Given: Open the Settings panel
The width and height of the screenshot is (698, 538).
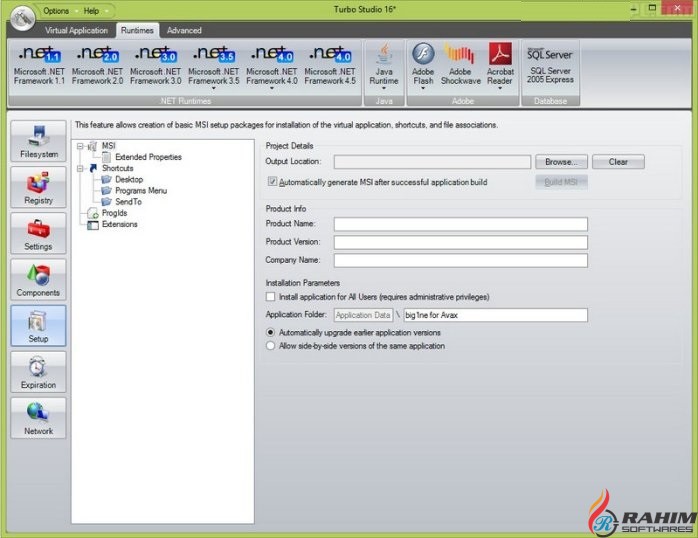Looking at the screenshot, I should click(39, 233).
